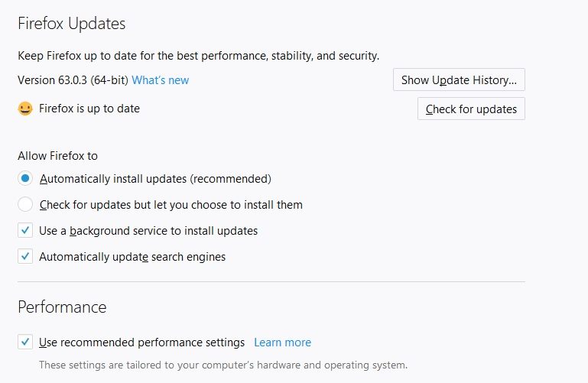Viewport: 588px width, 383px height.
Task: Click the Version 63.0.3 (64-bit) text
Action: [x=73, y=80]
